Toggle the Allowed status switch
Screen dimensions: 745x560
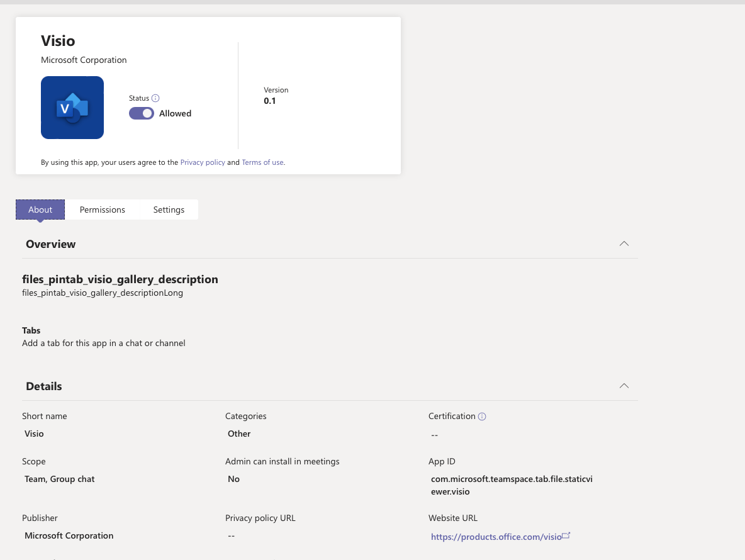[x=142, y=113]
